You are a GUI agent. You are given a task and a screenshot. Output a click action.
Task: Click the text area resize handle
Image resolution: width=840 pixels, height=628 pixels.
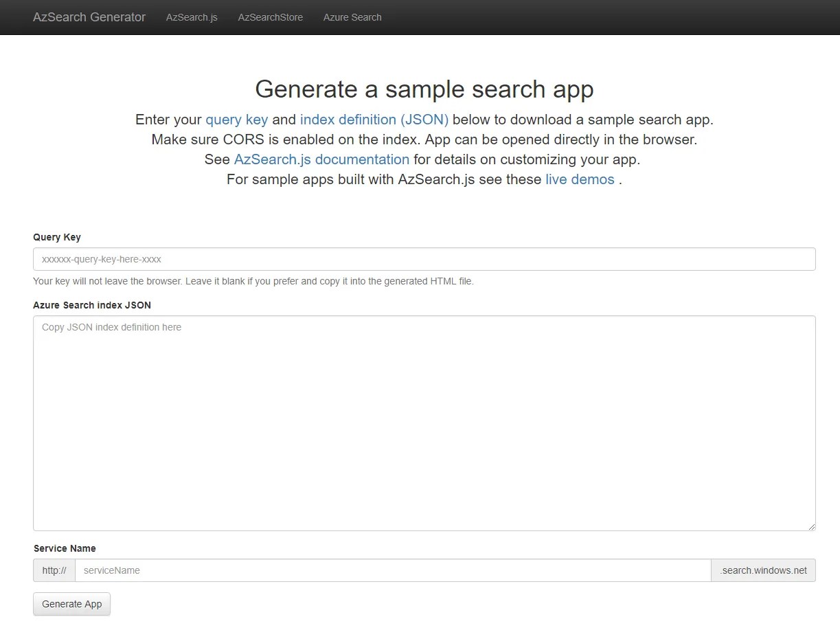coord(811,526)
